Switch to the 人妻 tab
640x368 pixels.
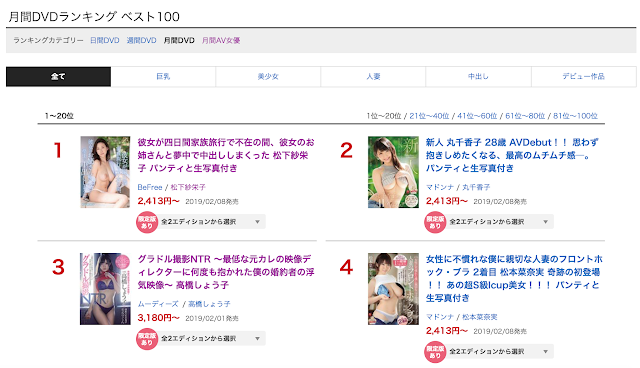[373, 77]
